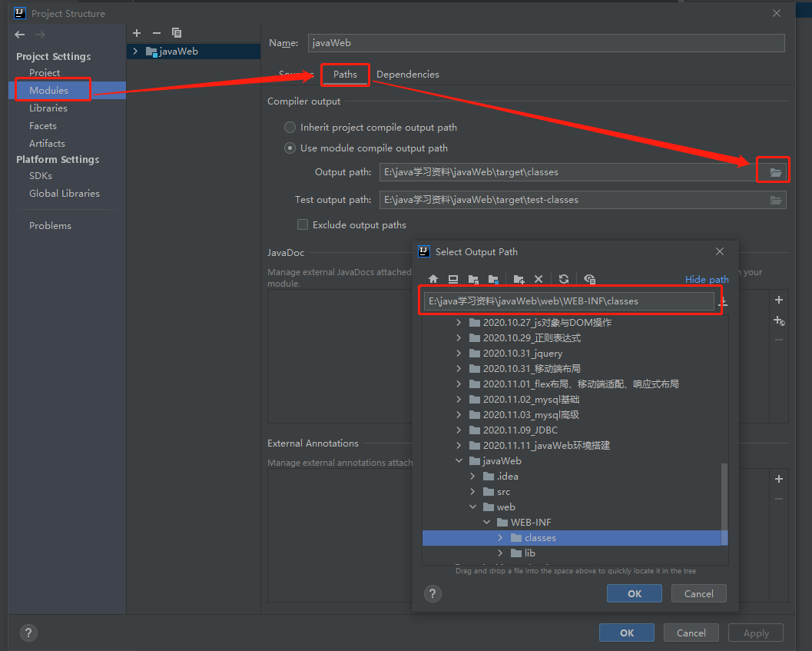Screen dimensions: 812x651
Task: Select the Inherit project compile output path radio button
Action: pos(290,127)
